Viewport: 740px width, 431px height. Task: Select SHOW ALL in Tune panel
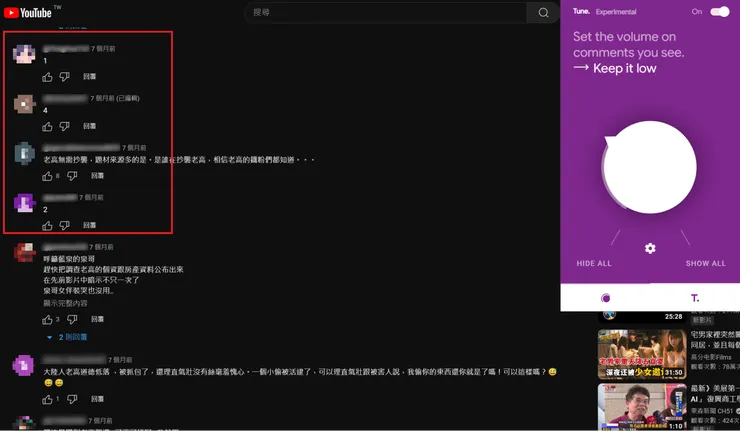(x=706, y=263)
